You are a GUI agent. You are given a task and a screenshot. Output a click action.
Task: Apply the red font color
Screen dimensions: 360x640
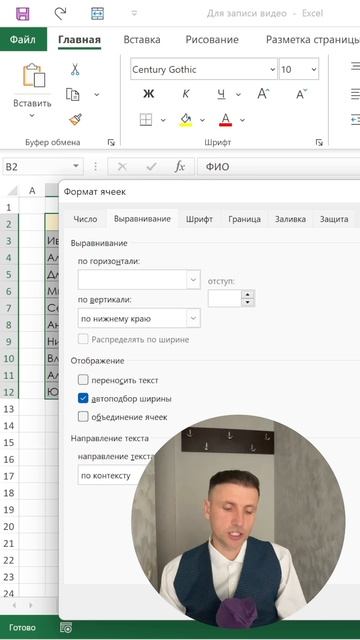pos(225,120)
